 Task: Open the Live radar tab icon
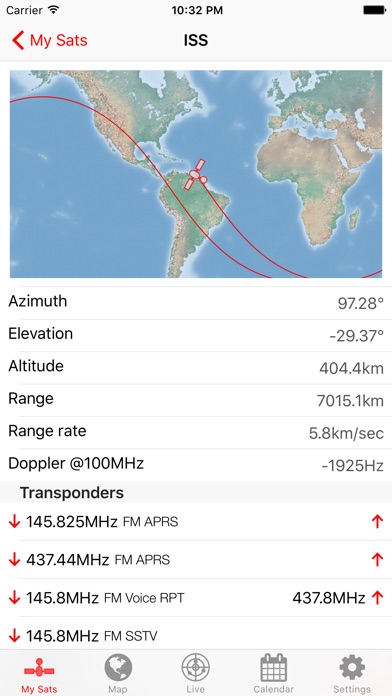tap(196, 668)
